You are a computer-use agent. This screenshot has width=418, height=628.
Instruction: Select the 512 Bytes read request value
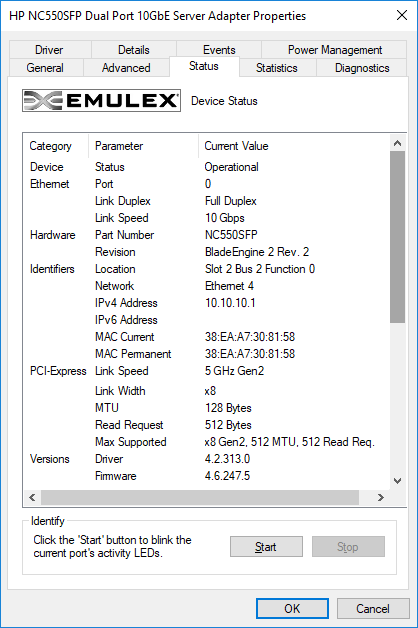tap(228, 425)
